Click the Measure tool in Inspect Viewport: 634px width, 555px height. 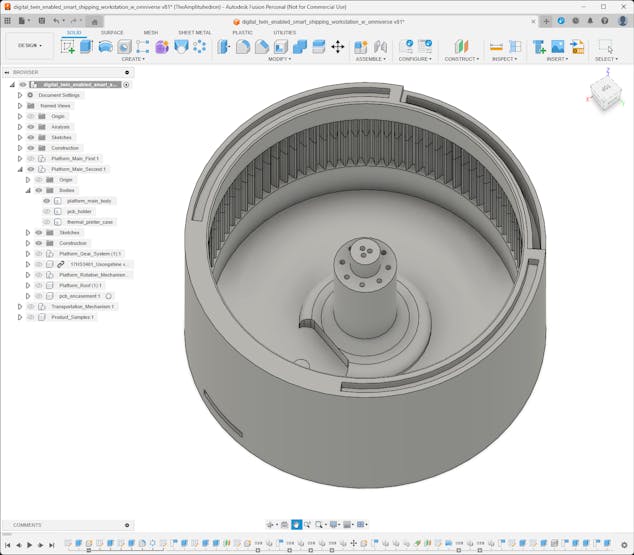pyautogui.click(x=496, y=46)
